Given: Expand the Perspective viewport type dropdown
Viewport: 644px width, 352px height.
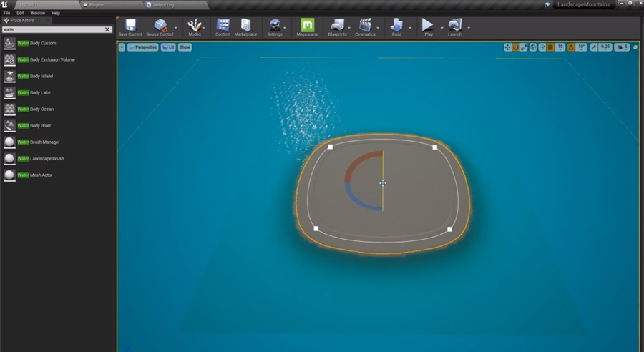Looking at the screenshot, I should [142, 47].
